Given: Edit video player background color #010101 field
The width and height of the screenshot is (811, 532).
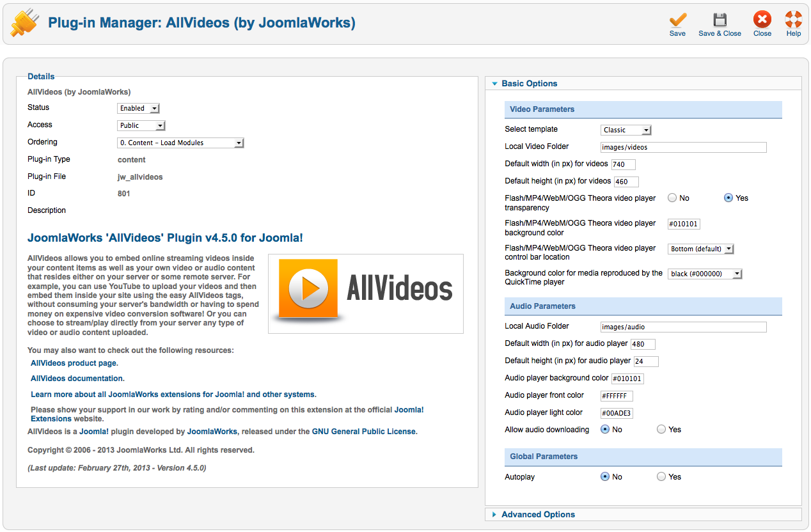Looking at the screenshot, I should click(684, 224).
